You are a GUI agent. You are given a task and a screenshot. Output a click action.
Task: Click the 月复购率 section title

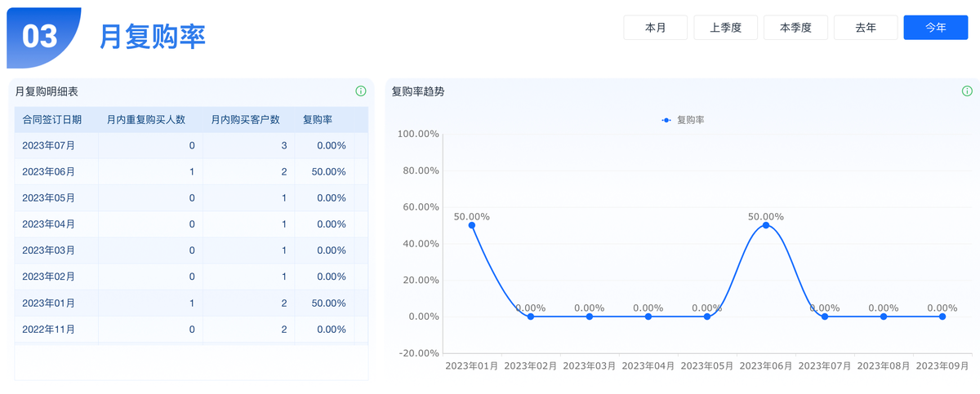[153, 36]
